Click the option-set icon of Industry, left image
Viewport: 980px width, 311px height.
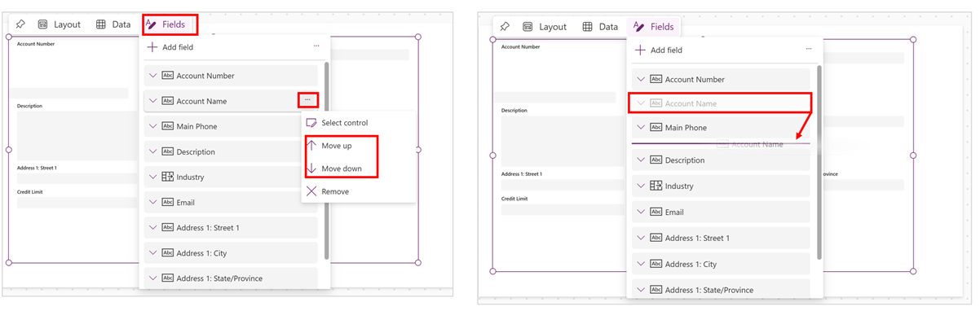168,177
